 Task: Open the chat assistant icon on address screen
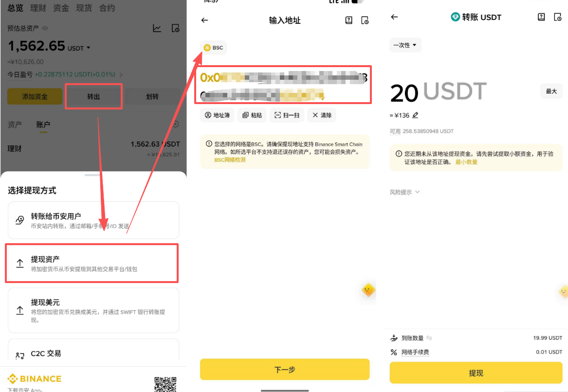(368, 290)
